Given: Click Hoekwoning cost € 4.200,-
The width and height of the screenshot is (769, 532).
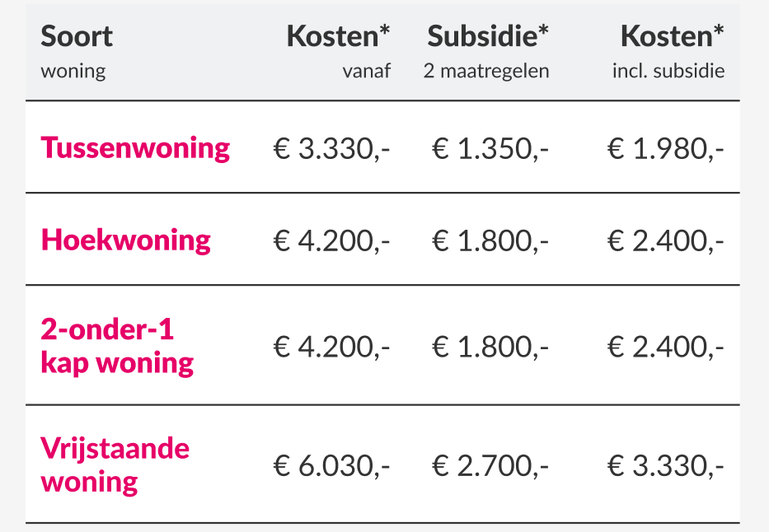Looking at the screenshot, I should [331, 240].
